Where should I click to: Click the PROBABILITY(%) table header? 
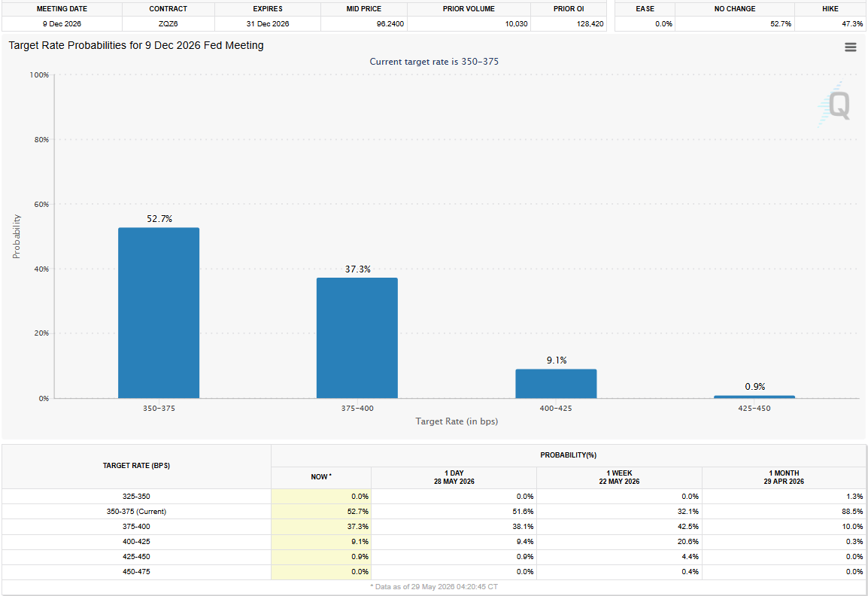pos(569,455)
